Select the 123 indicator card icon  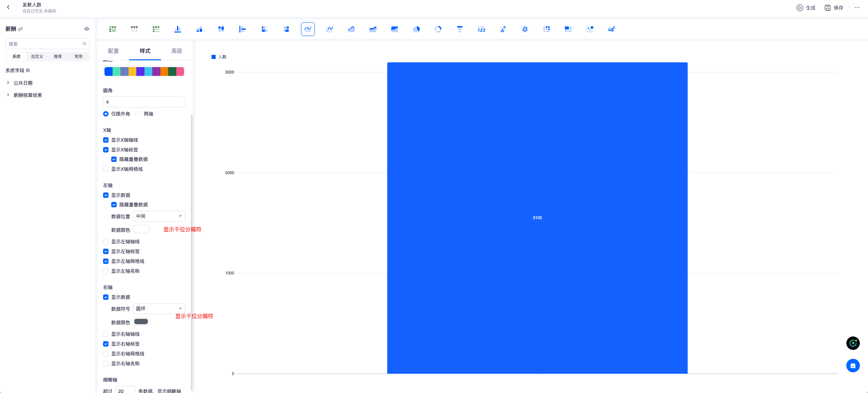481,29
